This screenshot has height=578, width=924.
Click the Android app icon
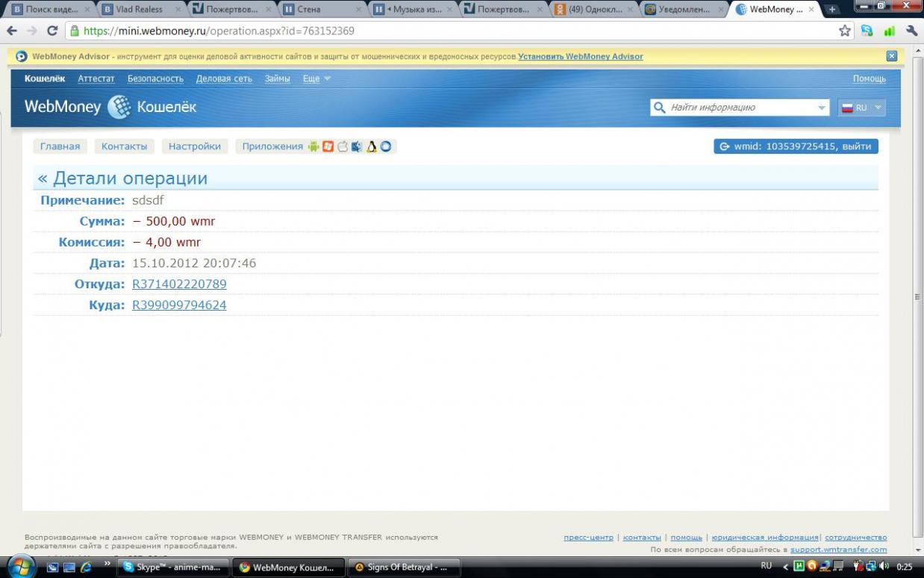313,146
